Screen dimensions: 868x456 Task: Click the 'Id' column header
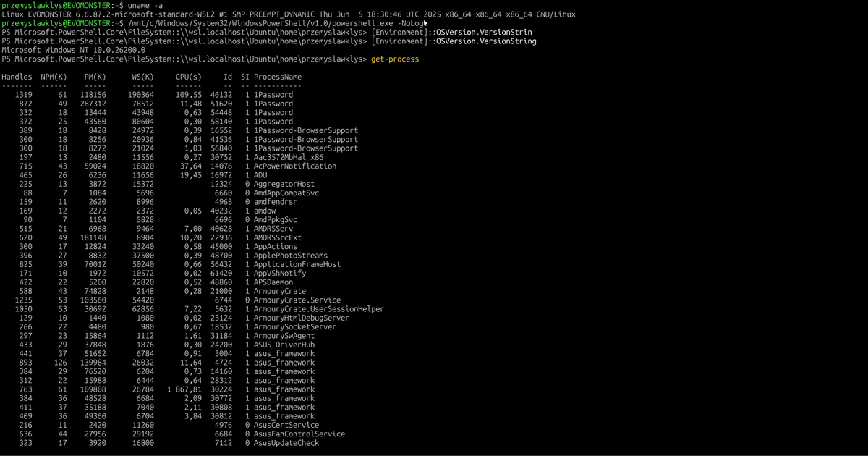pos(228,77)
